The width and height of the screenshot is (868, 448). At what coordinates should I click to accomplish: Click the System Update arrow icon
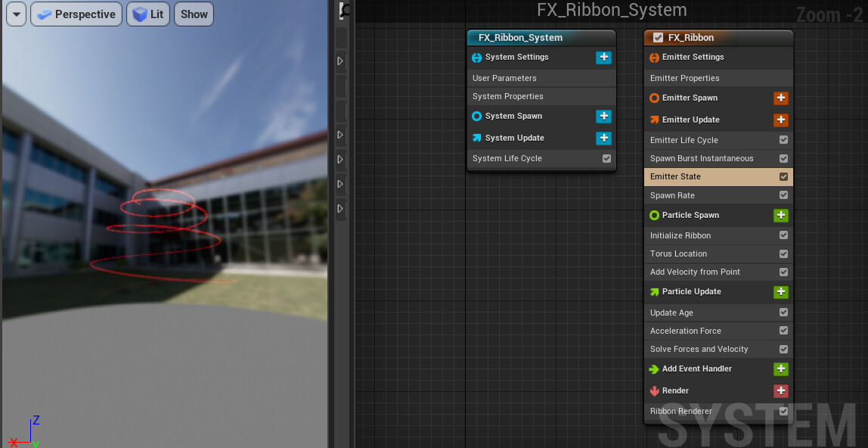coord(476,138)
